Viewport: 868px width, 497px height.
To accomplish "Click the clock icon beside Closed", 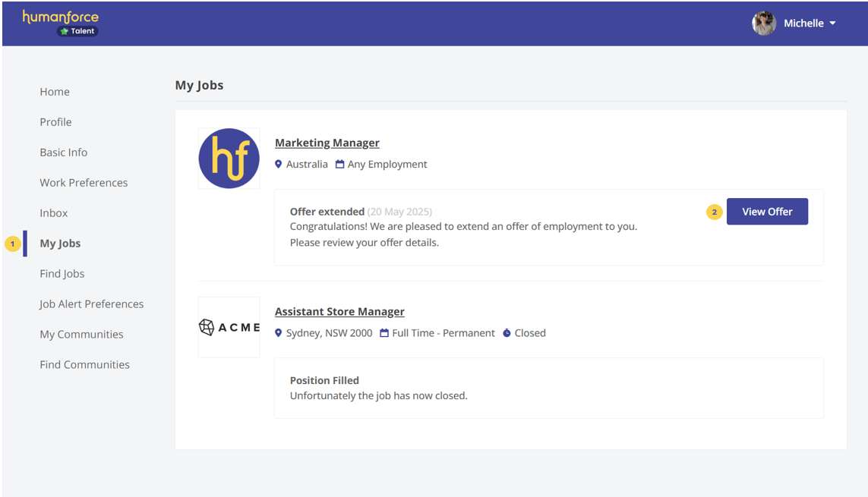I will coord(507,333).
